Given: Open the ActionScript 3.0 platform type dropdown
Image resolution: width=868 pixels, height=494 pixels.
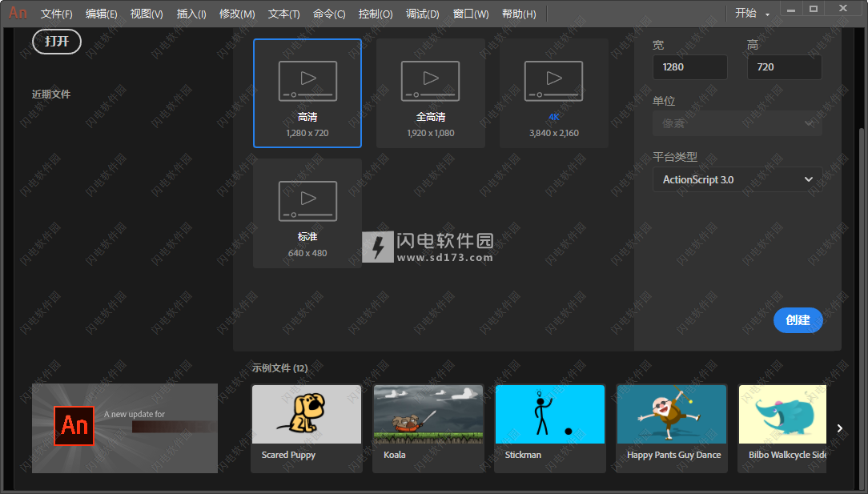Looking at the screenshot, I should tap(737, 179).
